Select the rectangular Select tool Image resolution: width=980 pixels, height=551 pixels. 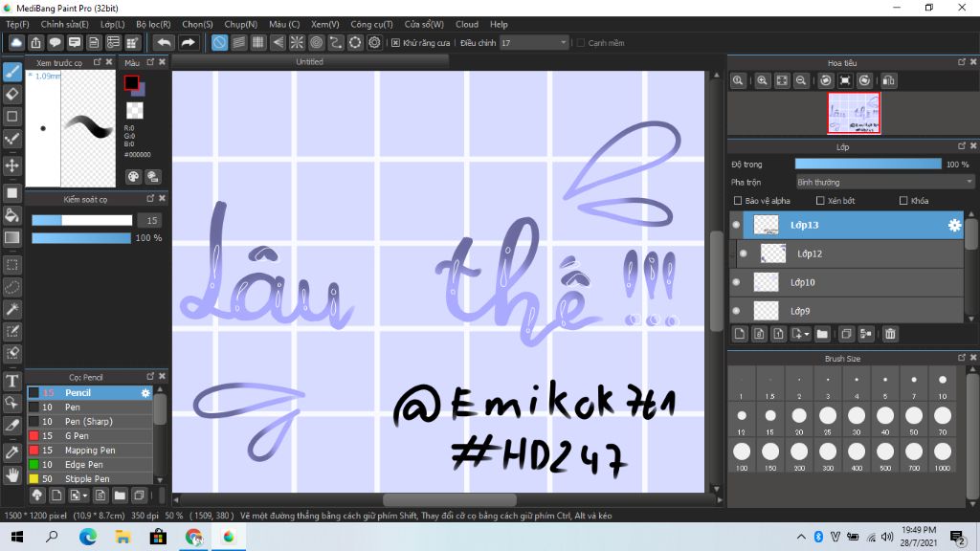(12, 265)
